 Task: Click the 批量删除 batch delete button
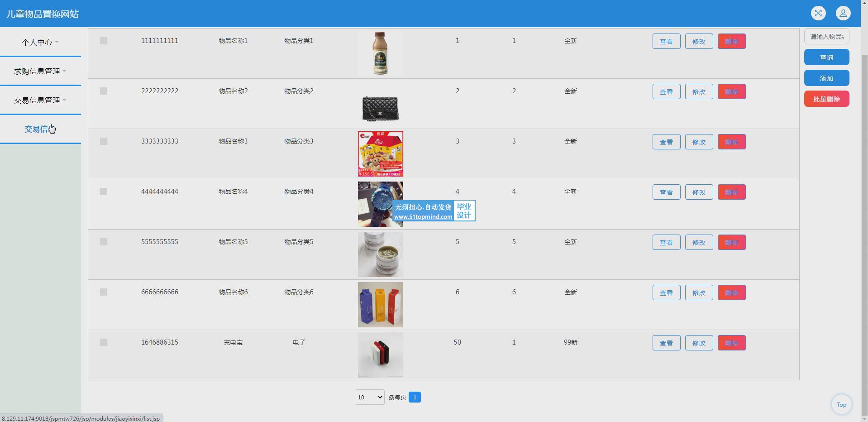826,99
